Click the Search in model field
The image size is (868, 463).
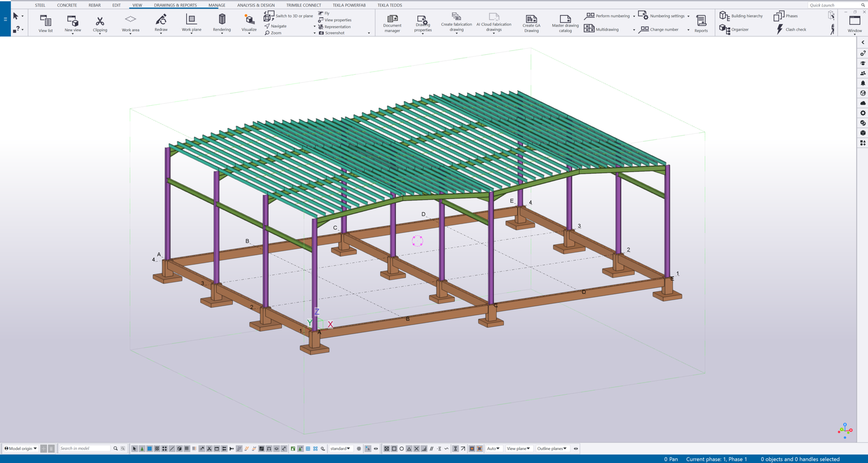click(x=85, y=448)
